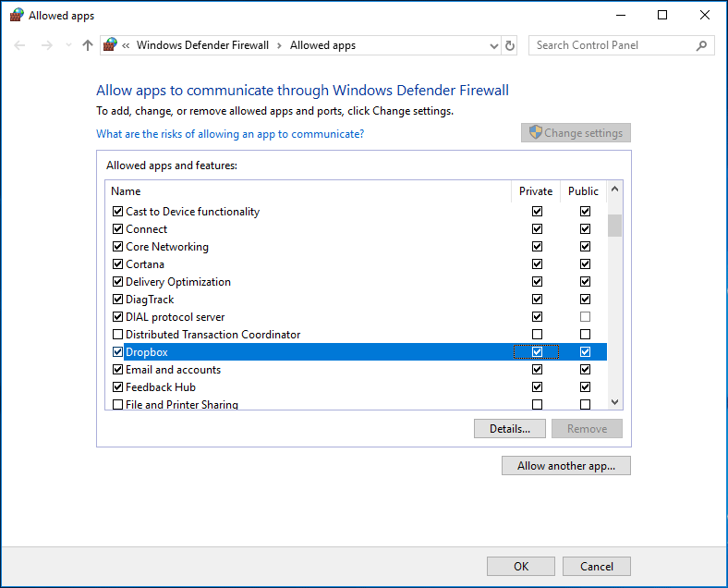This screenshot has height=588, width=728.
Task: Toggle the Private checkbox for Dropbox
Action: tap(537, 352)
